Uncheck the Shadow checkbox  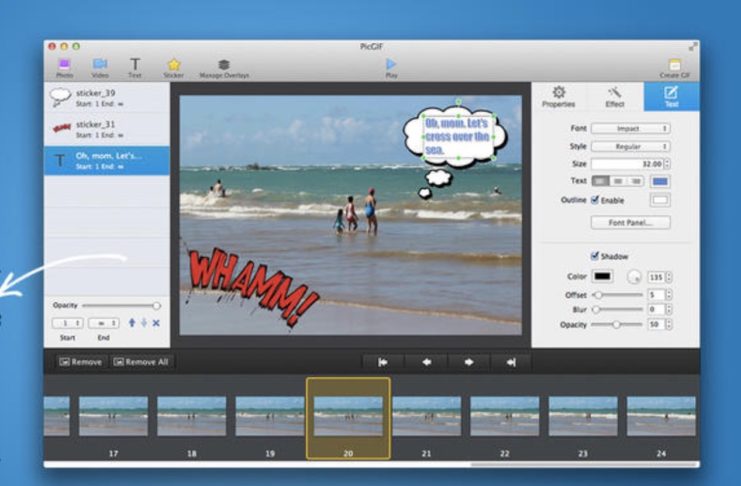[x=596, y=255]
